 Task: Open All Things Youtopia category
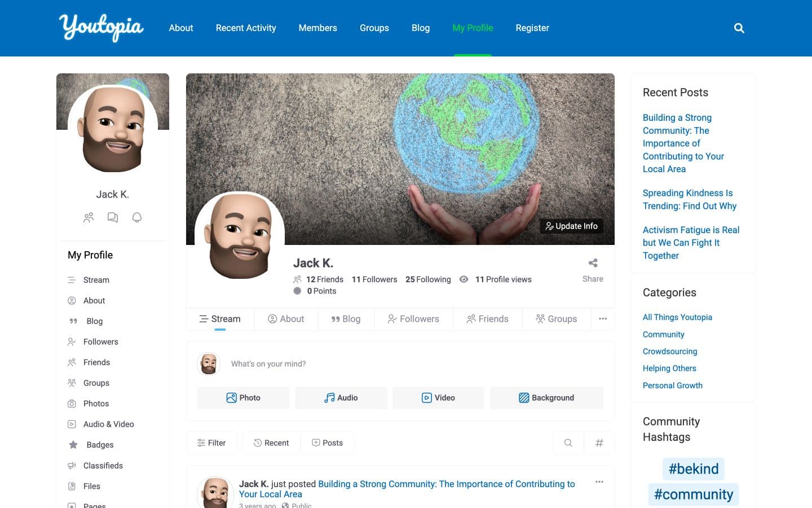pos(677,317)
